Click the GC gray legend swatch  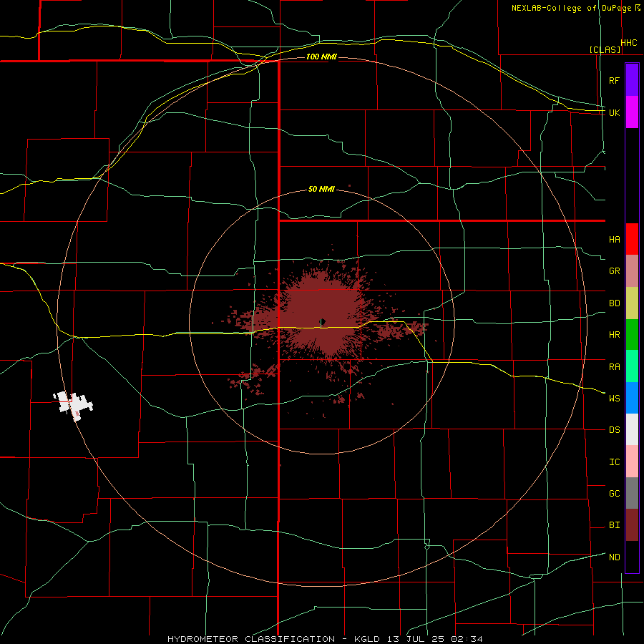pyautogui.click(x=632, y=493)
